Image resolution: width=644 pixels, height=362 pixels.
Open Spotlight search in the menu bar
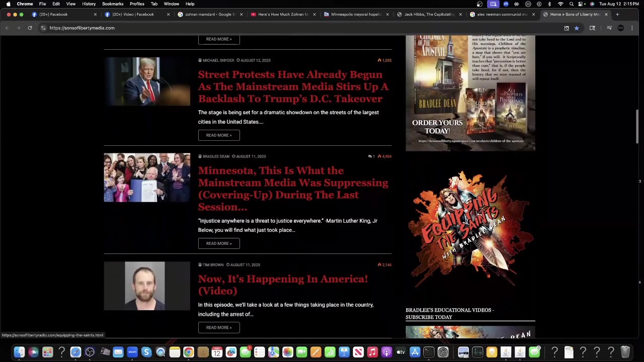click(x=571, y=4)
